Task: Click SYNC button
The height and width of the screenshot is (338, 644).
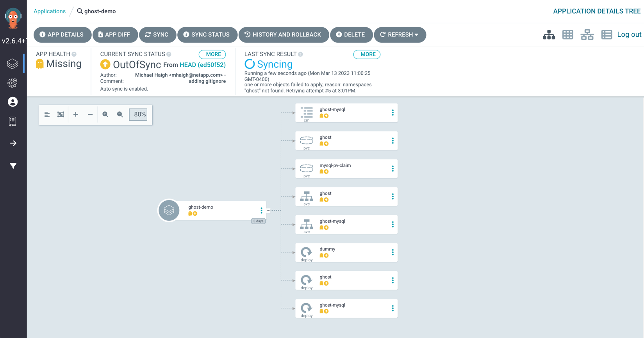Action: pyautogui.click(x=157, y=35)
